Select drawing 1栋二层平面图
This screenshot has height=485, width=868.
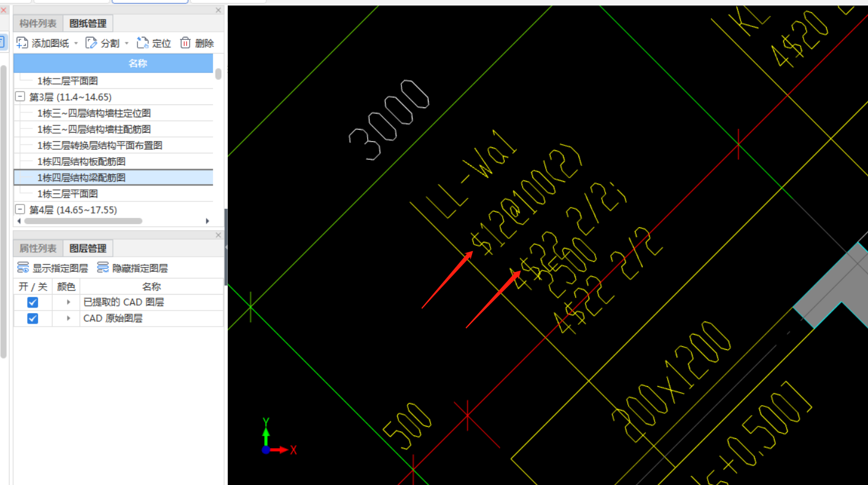(x=68, y=80)
